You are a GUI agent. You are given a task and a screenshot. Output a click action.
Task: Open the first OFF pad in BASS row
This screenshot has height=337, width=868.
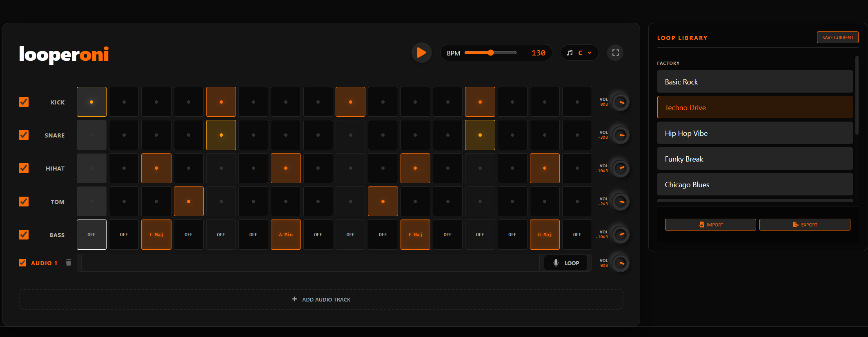point(91,235)
